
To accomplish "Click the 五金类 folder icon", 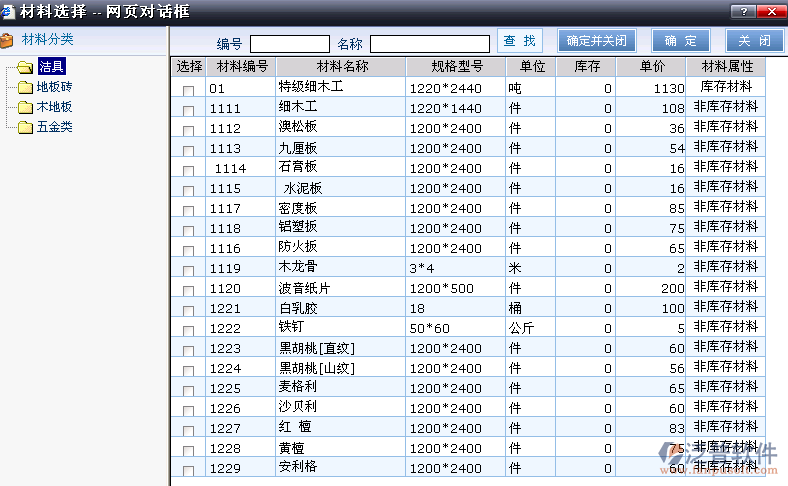I will pyautogui.click(x=25, y=127).
